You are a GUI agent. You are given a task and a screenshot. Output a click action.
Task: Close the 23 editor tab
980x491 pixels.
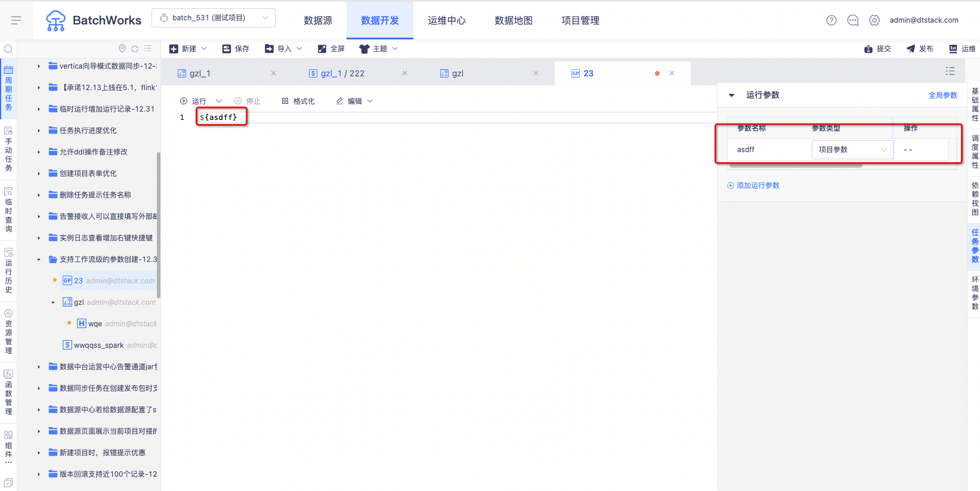(x=672, y=73)
